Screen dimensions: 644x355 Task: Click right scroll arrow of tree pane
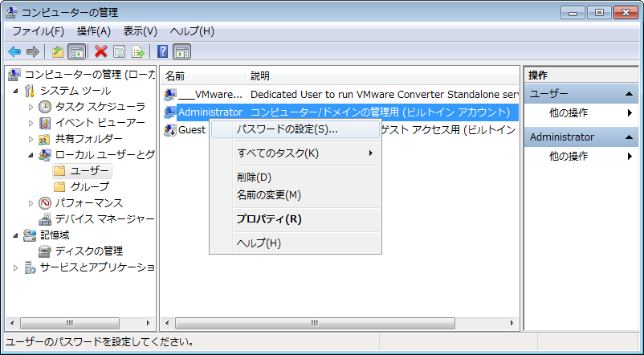149,323
